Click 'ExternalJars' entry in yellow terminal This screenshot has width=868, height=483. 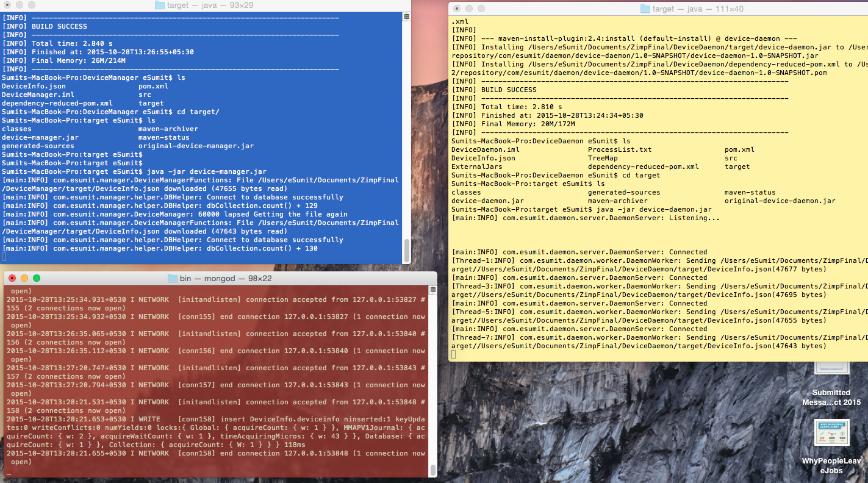[477, 166]
